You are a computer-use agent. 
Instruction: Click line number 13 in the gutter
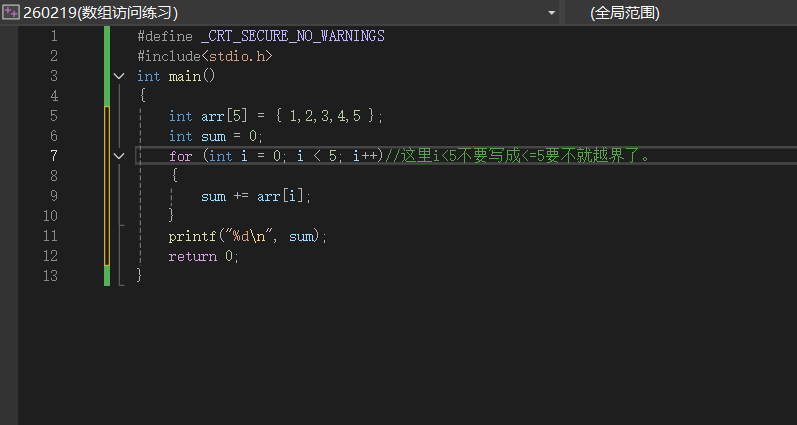click(x=50, y=276)
